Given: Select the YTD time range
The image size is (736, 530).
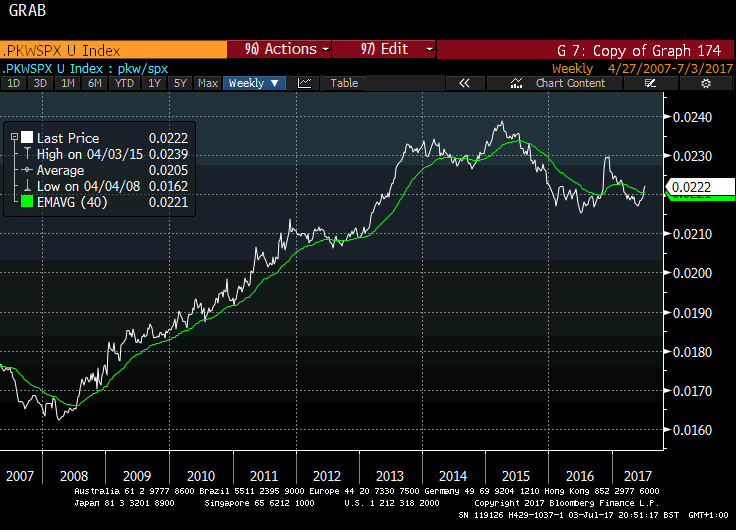Looking at the screenshot, I should tap(125, 83).
